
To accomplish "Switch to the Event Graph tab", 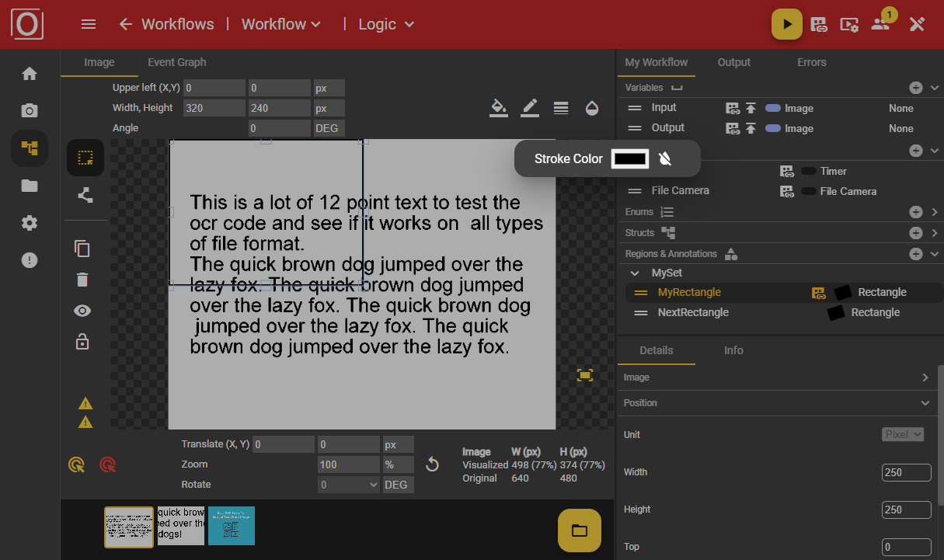I will [x=176, y=62].
